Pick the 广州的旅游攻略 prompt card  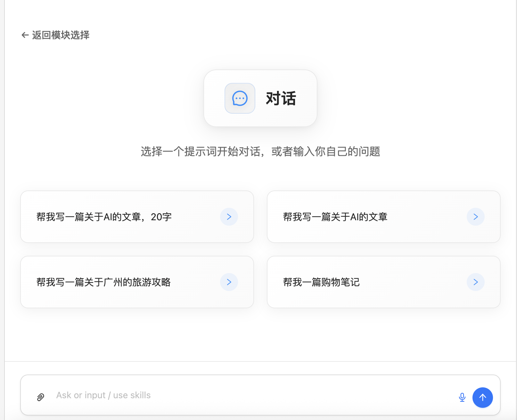coord(103,282)
